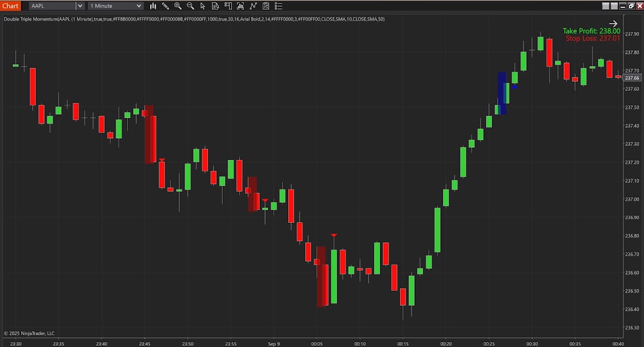Click the AAPL instrument input field
The image size is (644, 347).
tap(52, 6)
